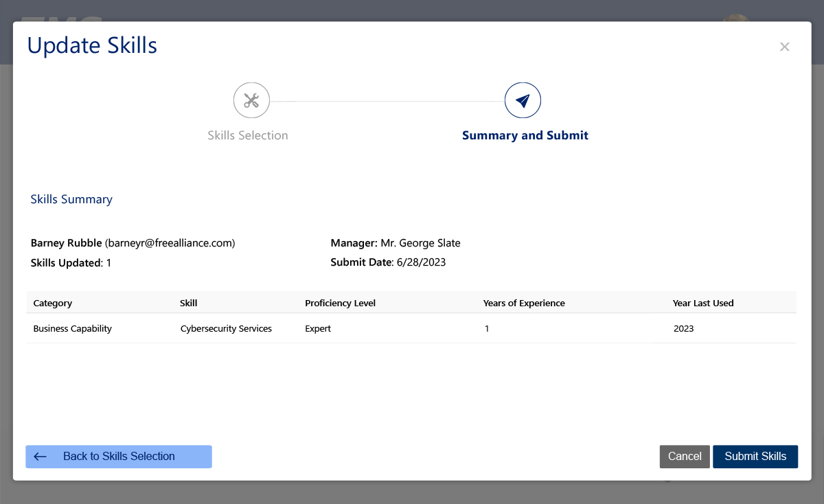
Task: Click the Skill column header
Action: [x=188, y=303]
